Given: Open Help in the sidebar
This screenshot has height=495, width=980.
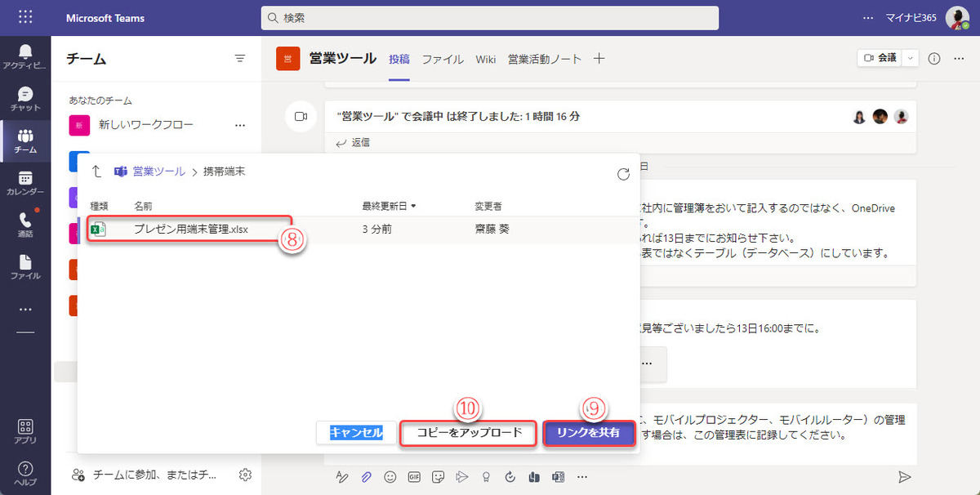Looking at the screenshot, I should coord(25,474).
